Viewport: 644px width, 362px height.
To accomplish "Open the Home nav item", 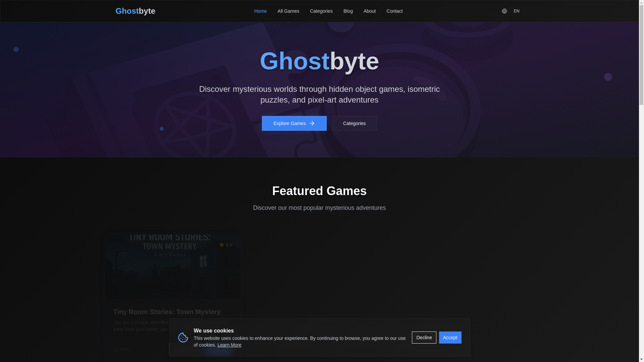I will (x=260, y=11).
